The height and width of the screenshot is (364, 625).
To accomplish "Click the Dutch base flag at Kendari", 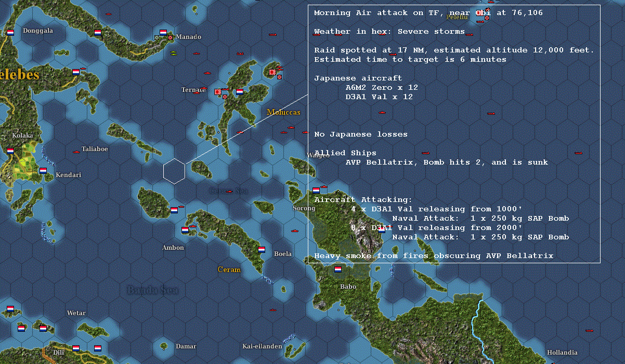I will tap(43, 170).
